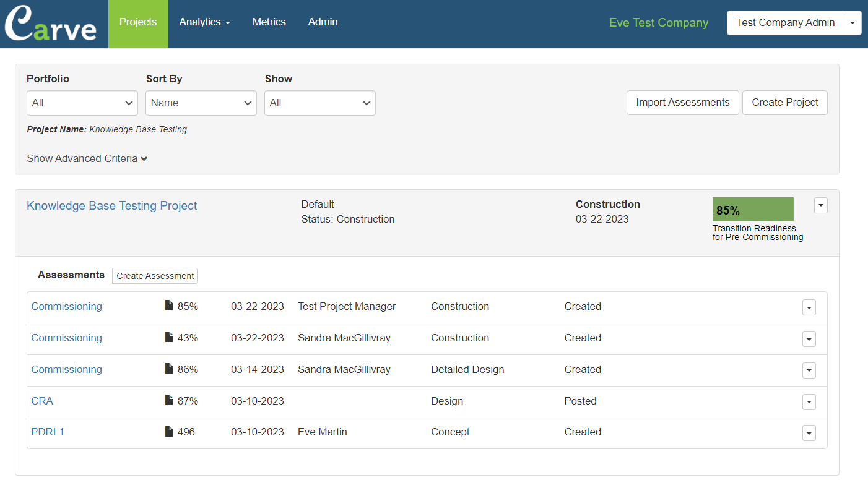
Task: Click the Test Company Admin button
Action: pyautogui.click(x=786, y=23)
